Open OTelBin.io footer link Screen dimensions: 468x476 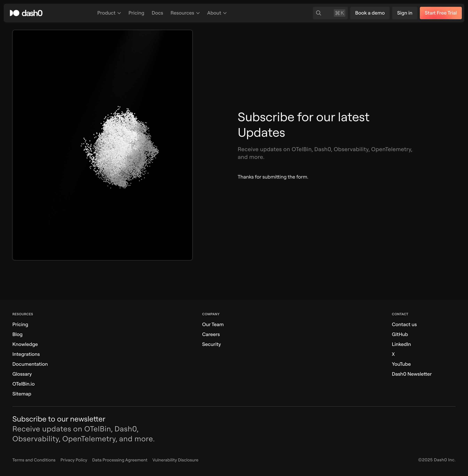[x=24, y=384]
